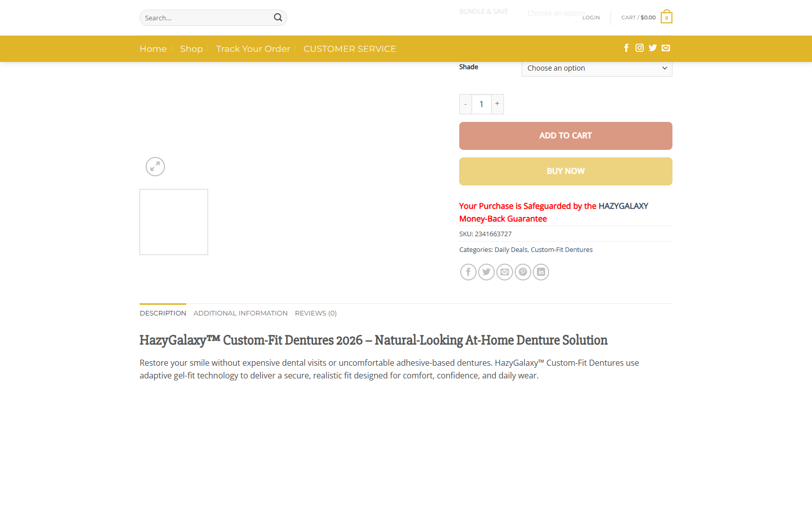The height and width of the screenshot is (508, 812).
Task: Open CART / $0.00 link
Action: click(638, 17)
